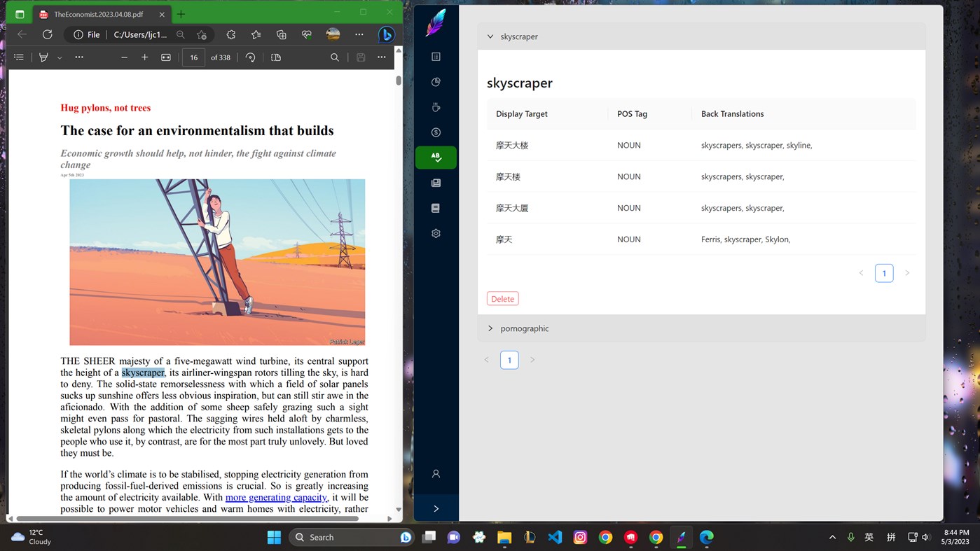980x551 pixels.
Task: Select the PDF highlight tool
Action: click(43, 57)
